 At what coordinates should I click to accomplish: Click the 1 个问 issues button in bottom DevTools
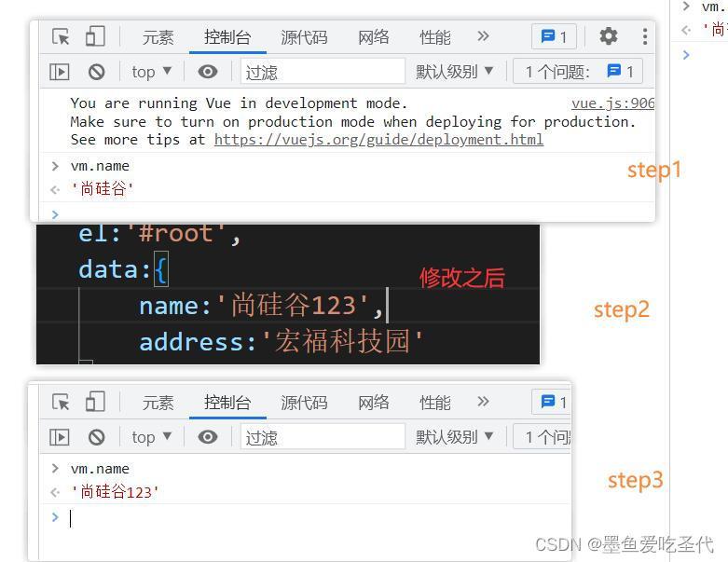point(543,437)
